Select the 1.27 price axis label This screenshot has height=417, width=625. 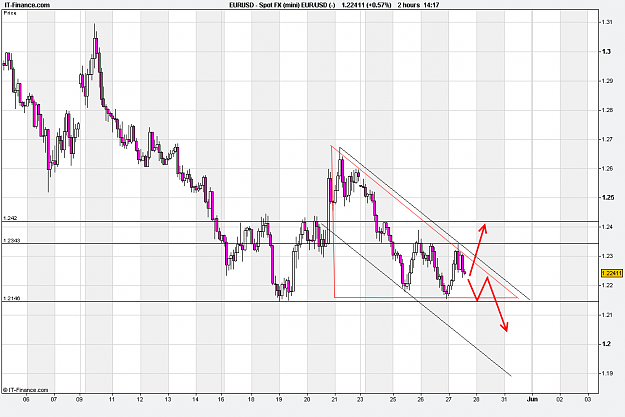[x=607, y=140]
